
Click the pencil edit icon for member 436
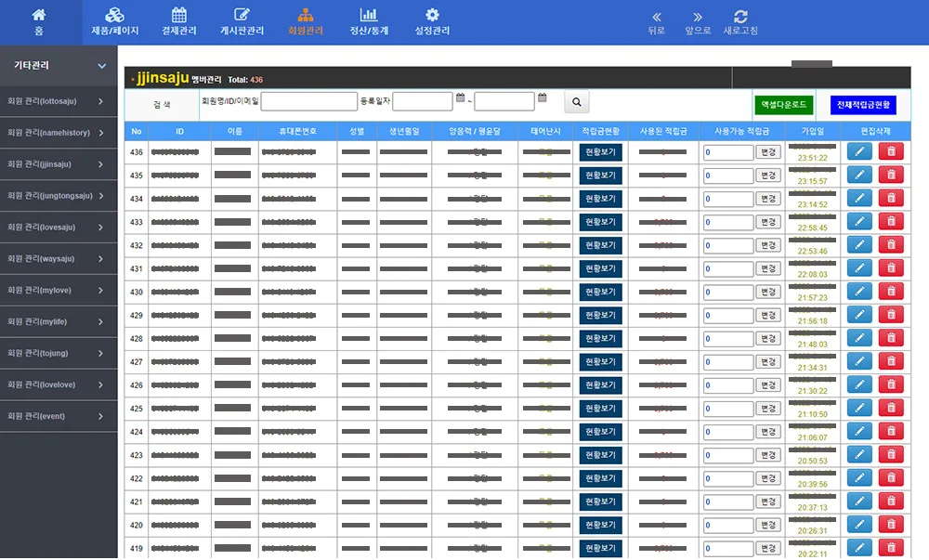[859, 151]
